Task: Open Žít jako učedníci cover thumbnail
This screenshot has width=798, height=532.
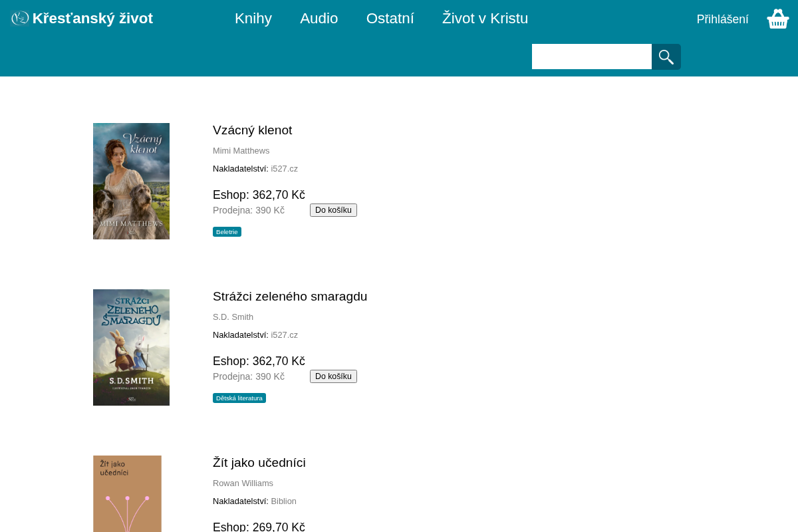Action: 127,493
